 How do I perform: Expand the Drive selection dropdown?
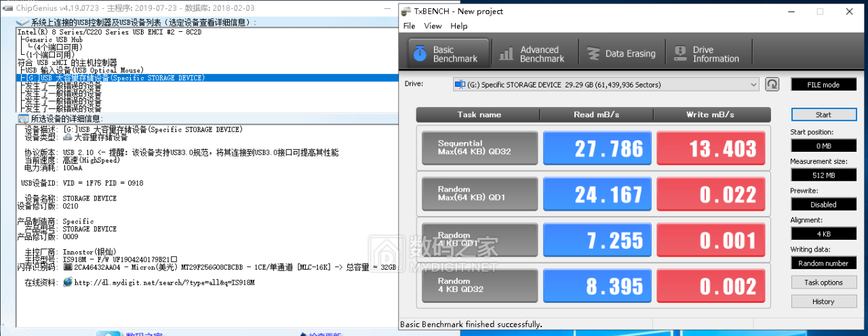753,85
